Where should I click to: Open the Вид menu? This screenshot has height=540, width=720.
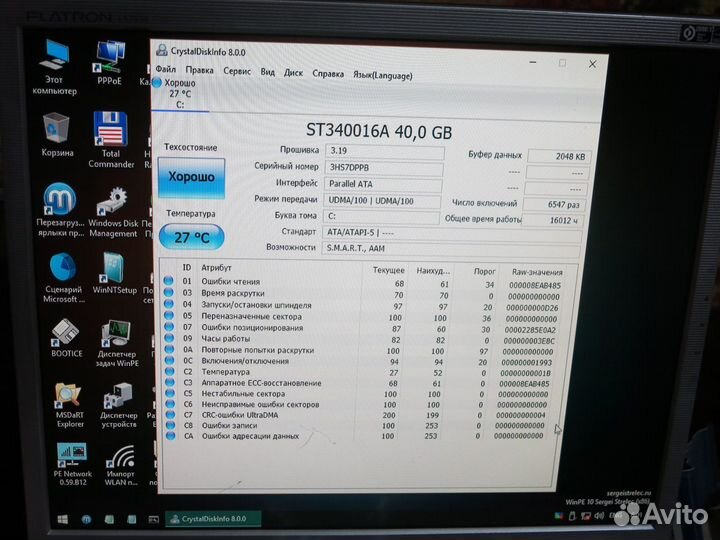[x=267, y=72]
